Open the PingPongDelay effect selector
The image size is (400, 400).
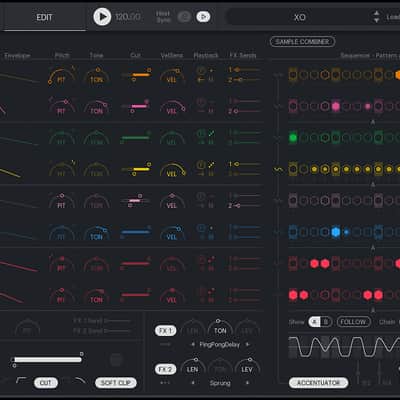[x=220, y=344]
